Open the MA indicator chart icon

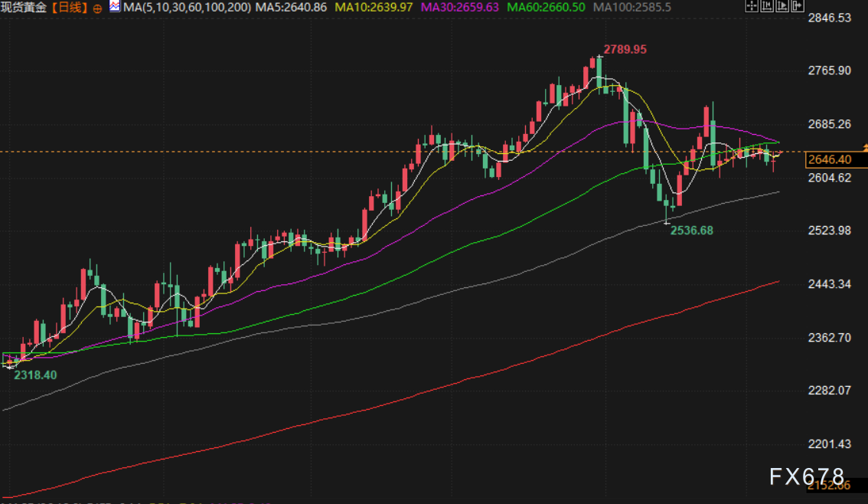115,7
